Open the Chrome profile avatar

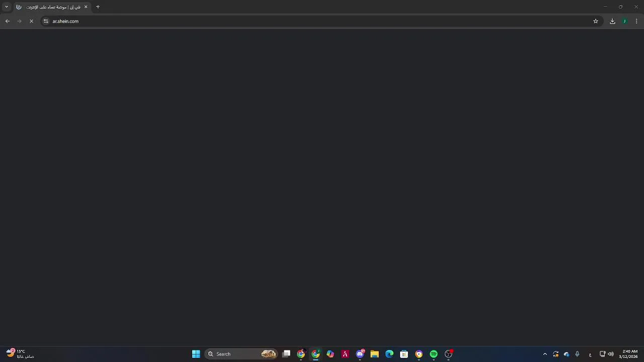click(x=624, y=21)
